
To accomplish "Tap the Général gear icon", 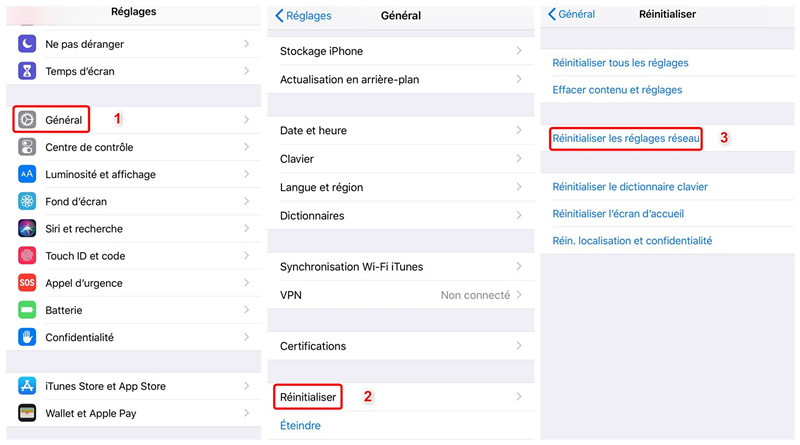I will click(x=27, y=120).
